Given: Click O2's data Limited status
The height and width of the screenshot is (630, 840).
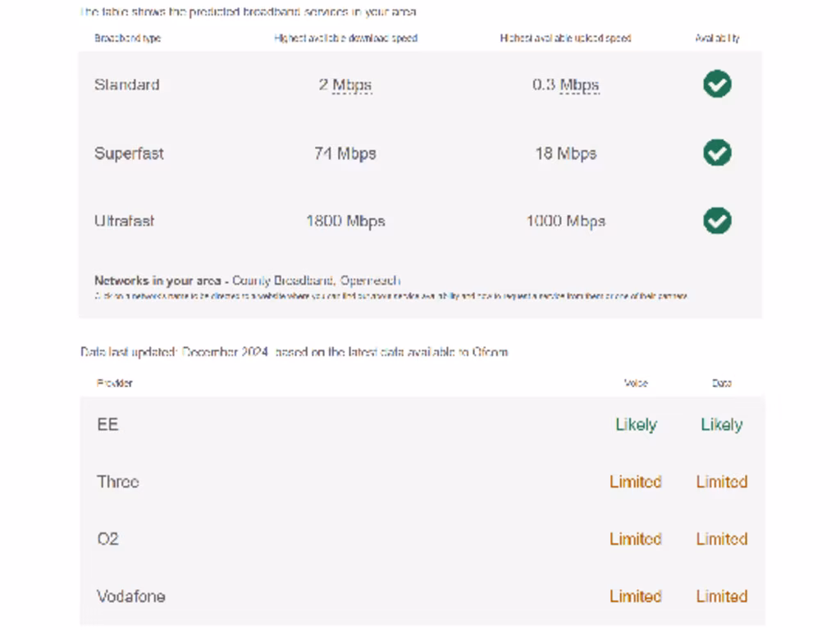Looking at the screenshot, I should [721, 539].
